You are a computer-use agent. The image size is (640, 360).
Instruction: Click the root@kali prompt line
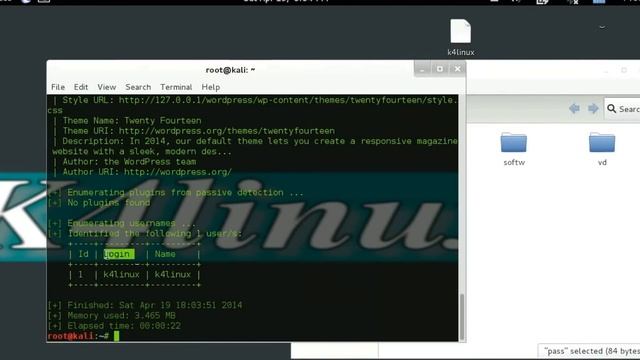(83, 336)
